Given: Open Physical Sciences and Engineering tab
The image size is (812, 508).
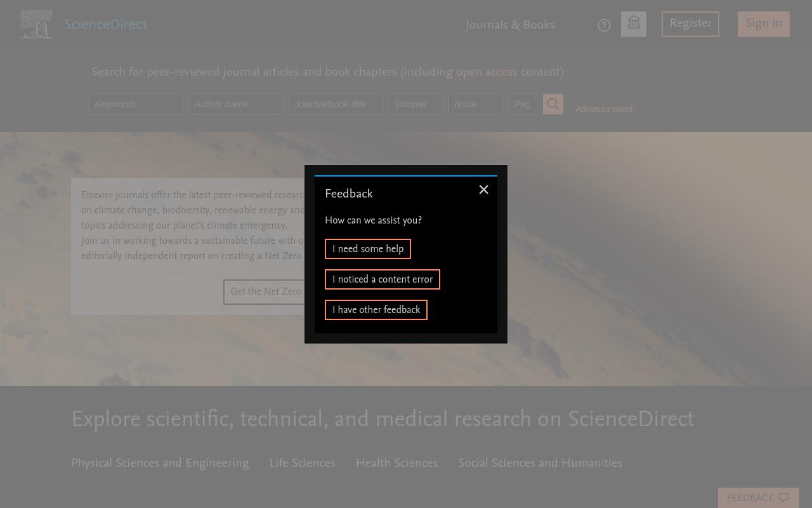Looking at the screenshot, I should click(x=160, y=464).
